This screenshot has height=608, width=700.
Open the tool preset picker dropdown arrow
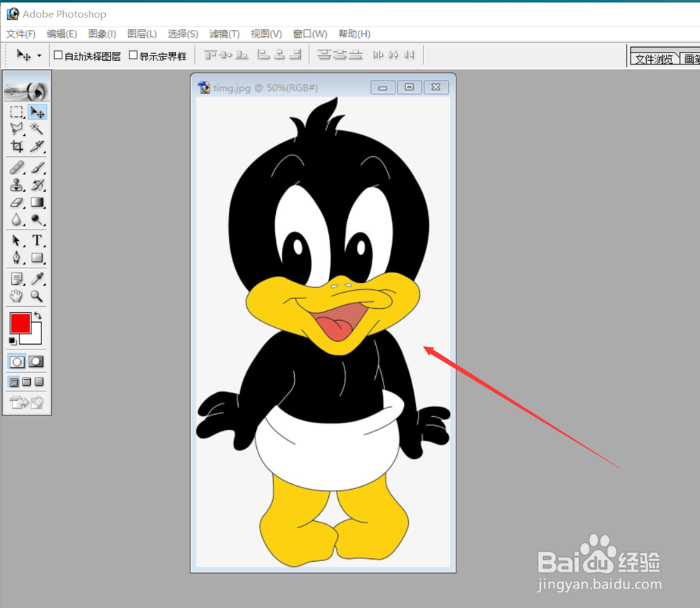39,56
